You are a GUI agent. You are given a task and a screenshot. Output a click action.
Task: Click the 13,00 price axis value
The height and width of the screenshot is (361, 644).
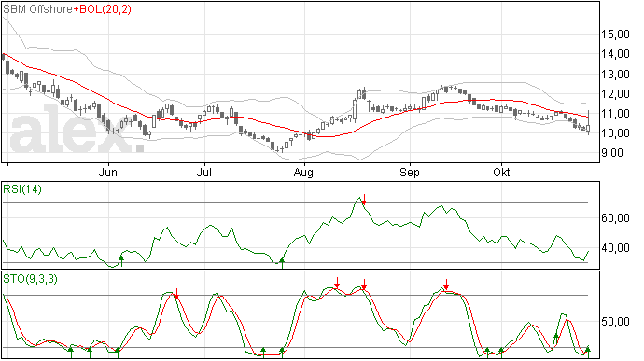tap(615, 75)
